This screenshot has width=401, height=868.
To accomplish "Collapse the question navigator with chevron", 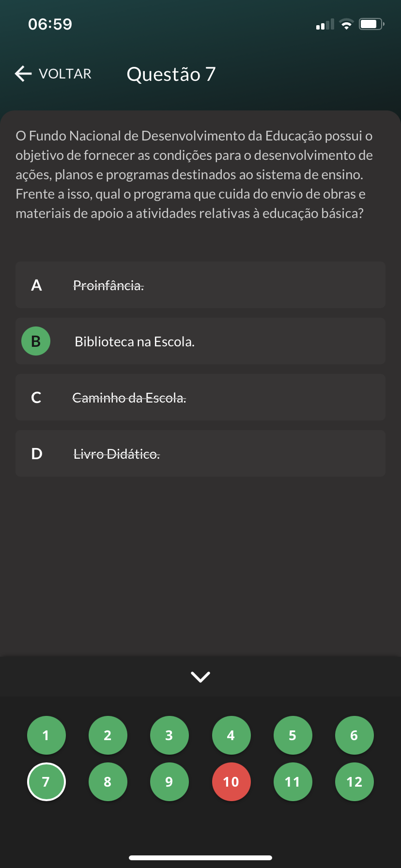I will pyautogui.click(x=200, y=677).
